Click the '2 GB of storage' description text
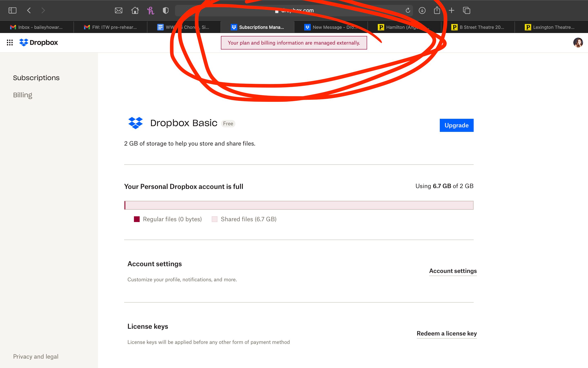588x368 pixels. (190, 144)
